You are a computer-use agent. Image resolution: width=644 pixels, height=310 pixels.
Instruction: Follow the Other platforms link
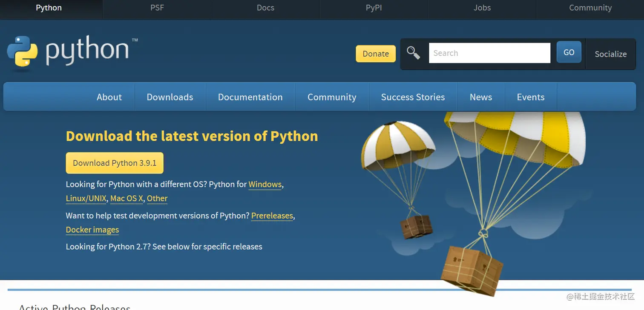pyautogui.click(x=157, y=198)
